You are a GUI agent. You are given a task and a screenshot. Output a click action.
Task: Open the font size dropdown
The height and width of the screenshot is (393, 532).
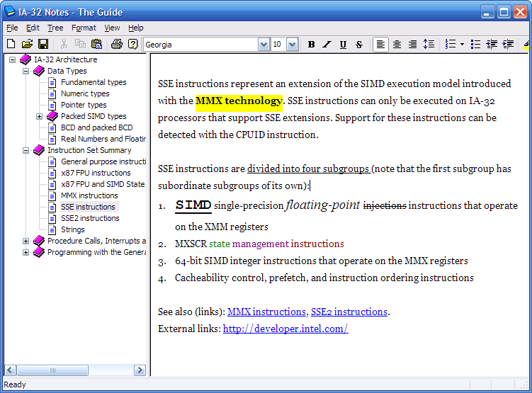pos(292,45)
